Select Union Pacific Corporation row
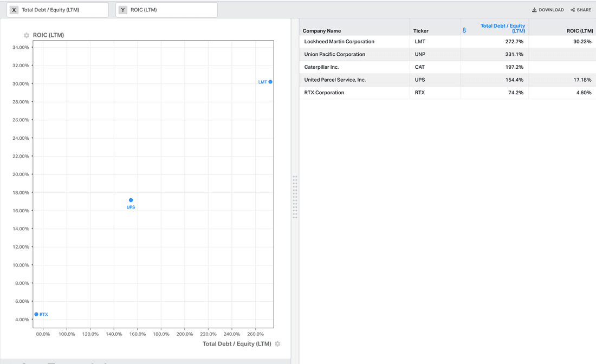 [448, 54]
